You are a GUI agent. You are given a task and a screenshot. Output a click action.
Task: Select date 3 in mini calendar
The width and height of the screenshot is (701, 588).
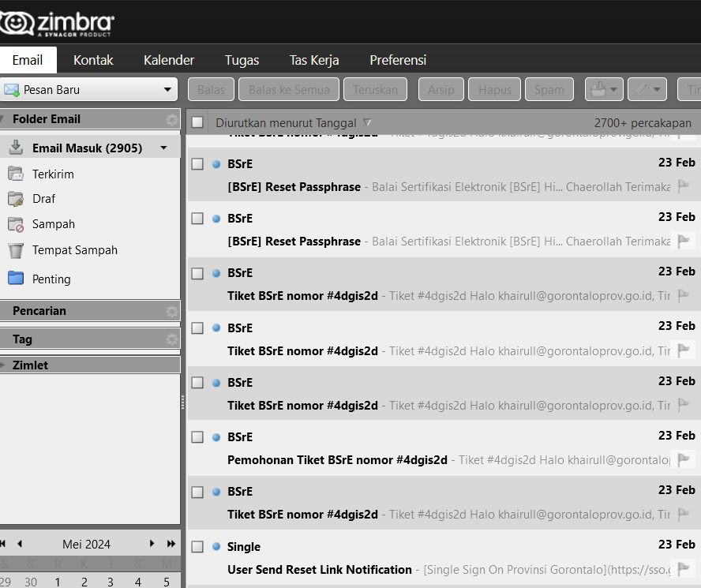[x=111, y=582]
